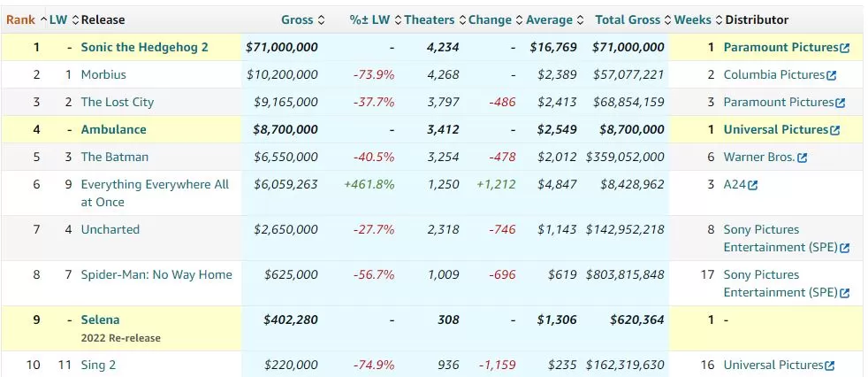Image resolution: width=868 pixels, height=377 pixels.
Task: Click external link icon beside Universal Pictures, Ambulance row
Action: point(834,130)
